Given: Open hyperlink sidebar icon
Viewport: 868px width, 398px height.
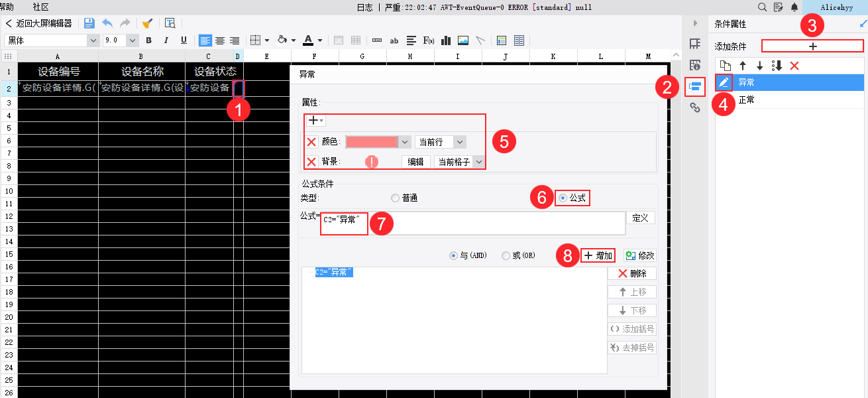Looking at the screenshot, I should click(x=695, y=107).
